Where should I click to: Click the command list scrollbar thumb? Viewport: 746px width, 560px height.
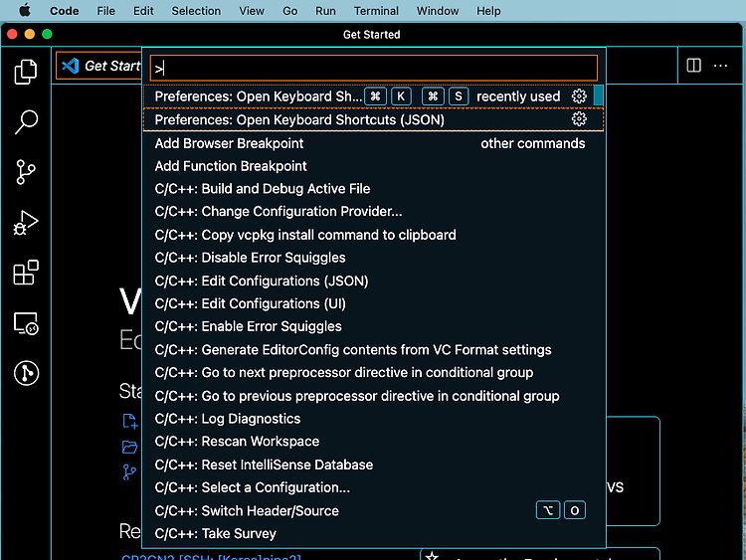(598, 95)
